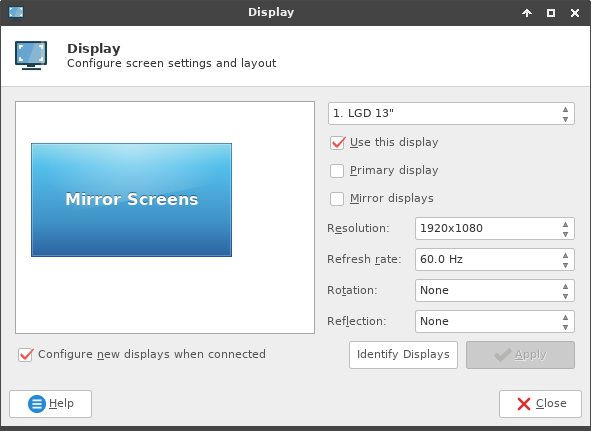This screenshot has height=431, width=591.
Task: Maximize the Display window
Action: [x=551, y=13]
